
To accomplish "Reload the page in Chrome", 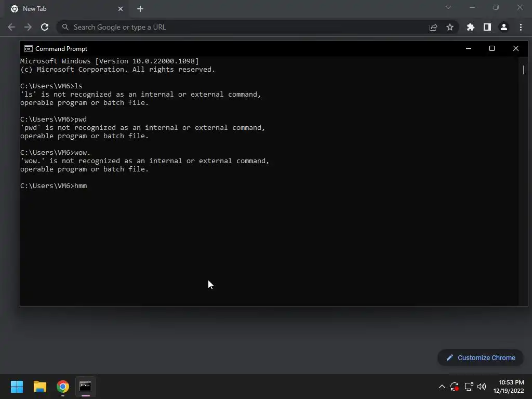I will click(45, 27).
